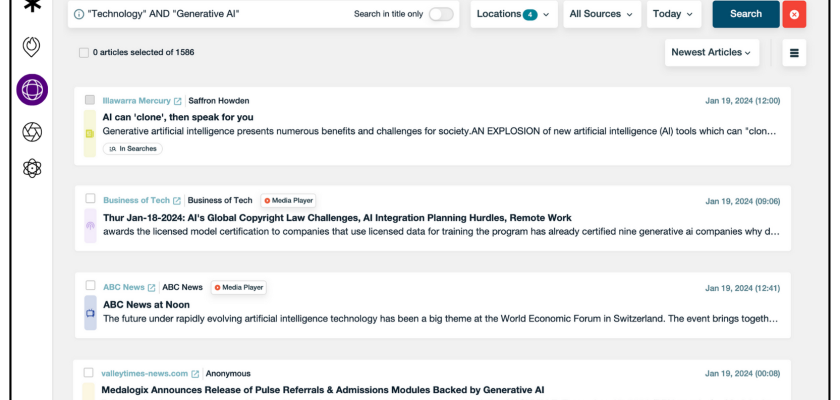Screen dimensions: 840x400
Task: Expand the Locations dropdown
Action: tap(513, 15)
